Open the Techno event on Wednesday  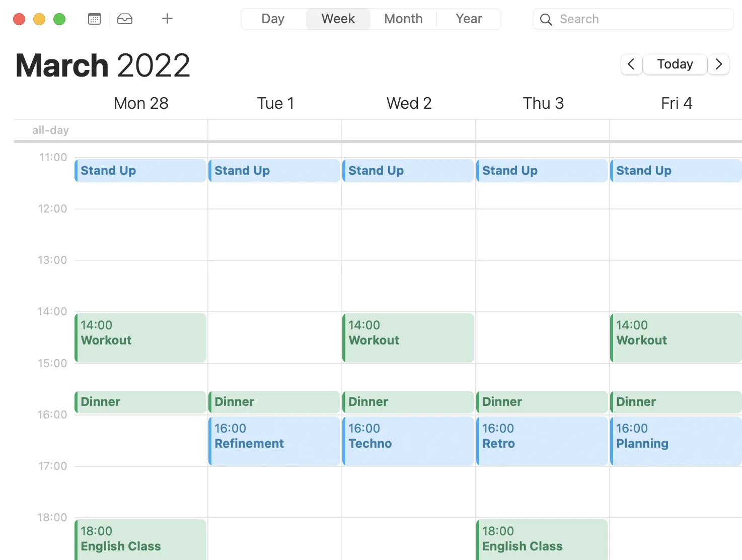[408, 441]
